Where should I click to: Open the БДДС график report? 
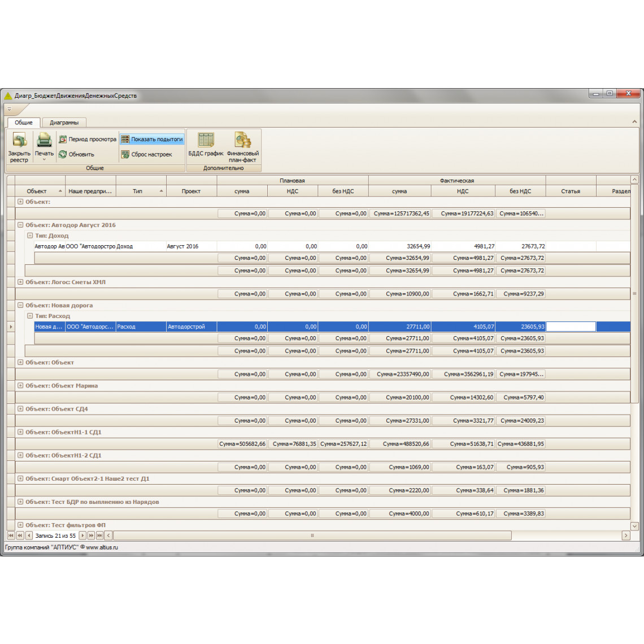point(206,140)
